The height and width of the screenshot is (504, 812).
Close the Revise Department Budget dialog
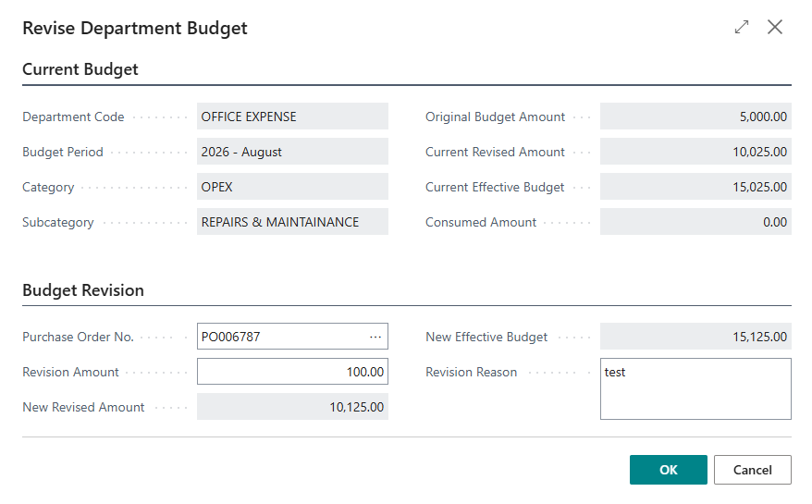pos(775,27)
